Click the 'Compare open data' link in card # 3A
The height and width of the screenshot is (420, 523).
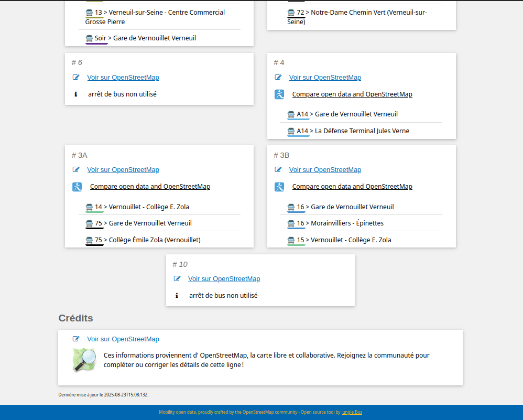[x=150, y=186]
